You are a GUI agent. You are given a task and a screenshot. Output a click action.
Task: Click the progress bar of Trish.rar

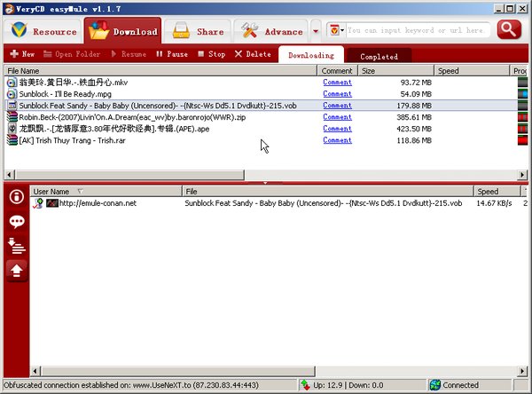522,140
